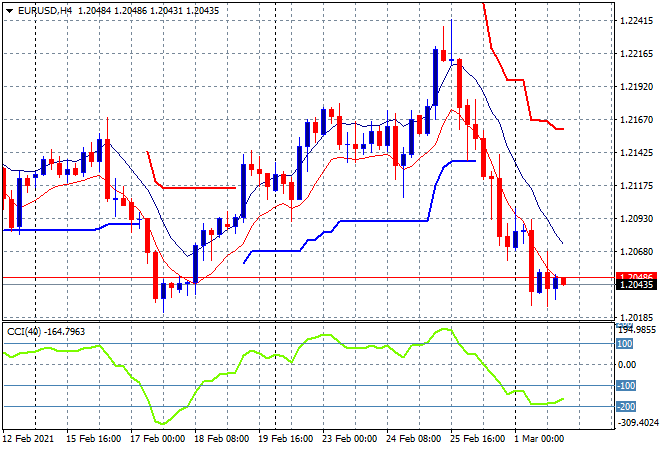
Task: Click the 1 Mar 00:00 time label
Action: pyautogui.click(x=539, y=439)
